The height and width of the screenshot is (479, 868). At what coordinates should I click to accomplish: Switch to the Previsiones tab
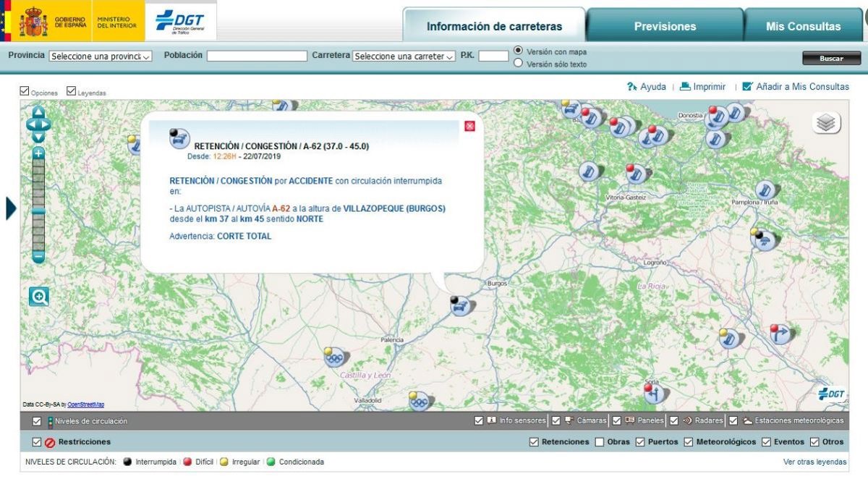(x=665, y=27)
